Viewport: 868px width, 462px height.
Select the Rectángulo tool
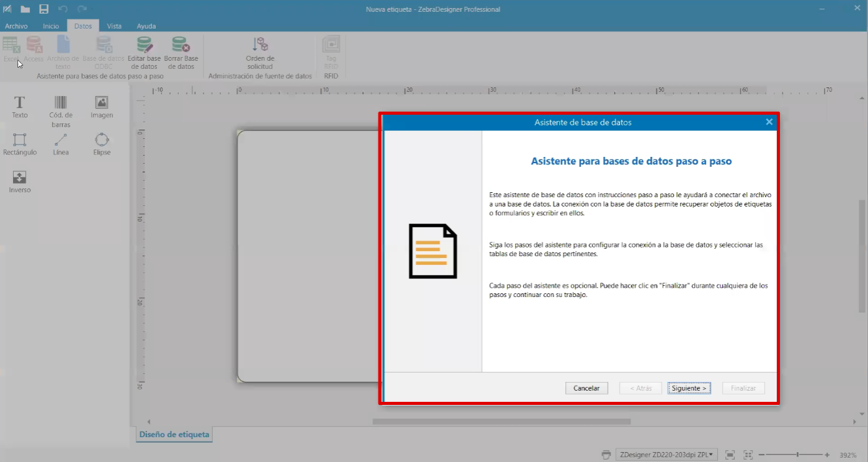20,144
